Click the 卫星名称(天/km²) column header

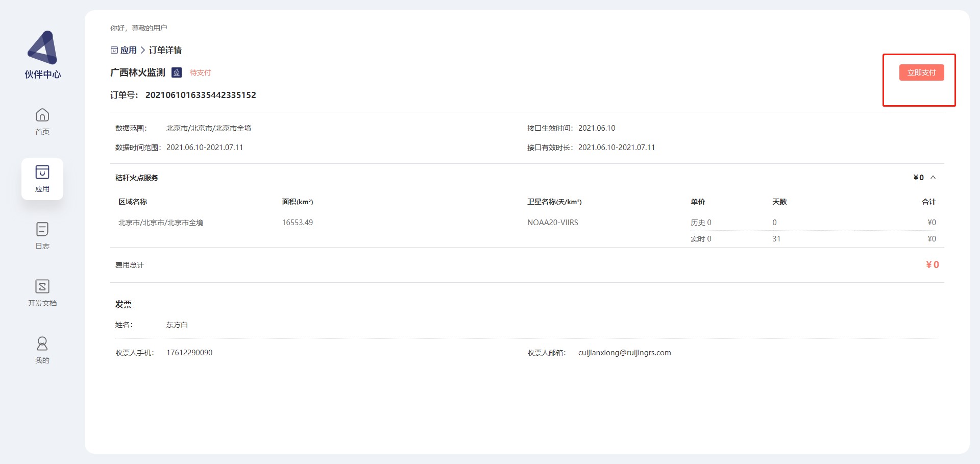pyautogui.click(x=554, y=202)
